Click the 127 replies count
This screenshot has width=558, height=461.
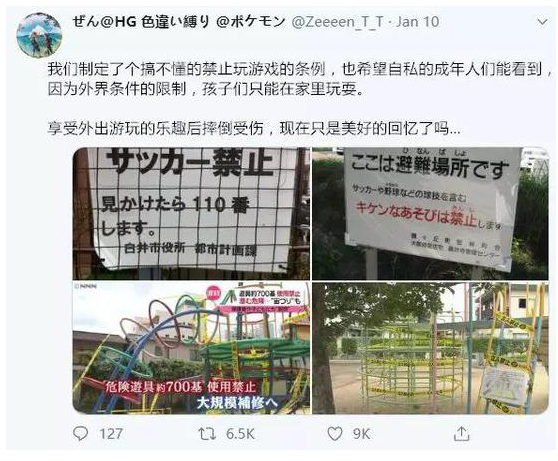coord(111,434)
